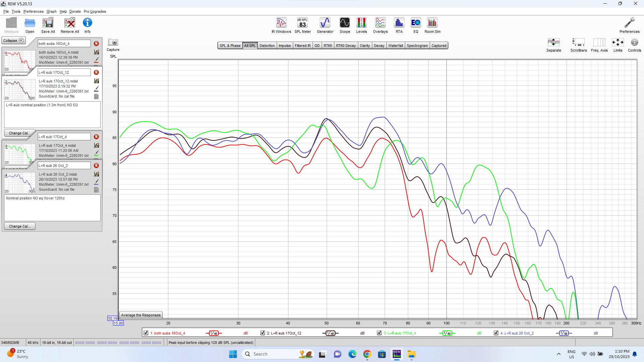Click the Capture camera icon
644x362 pixels.
point(113,43)
